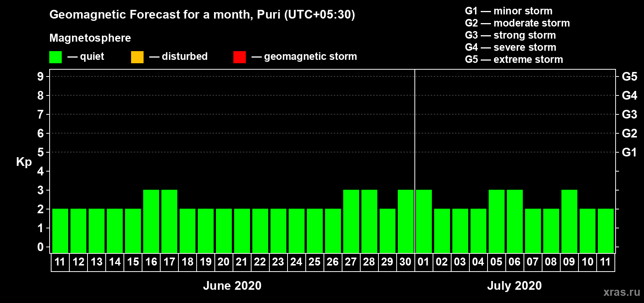
Task: Click the 'quiet' legend label
Action: point(92,56)
